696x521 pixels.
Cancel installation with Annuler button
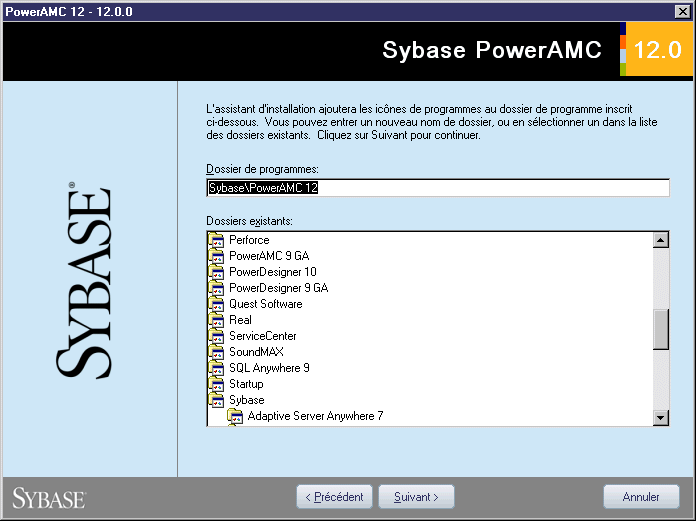point(641,497)
